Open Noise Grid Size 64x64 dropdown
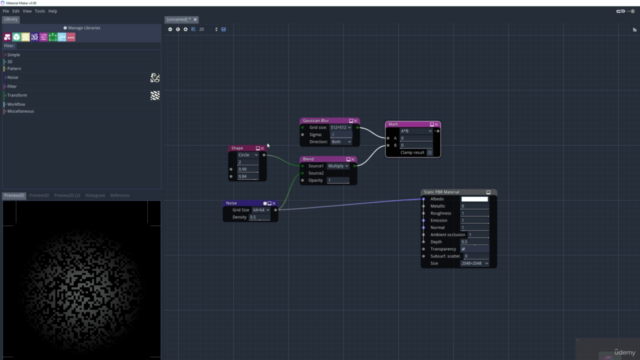Image resolution: width=640 pixels, height=360 pixels. [260, 210]
